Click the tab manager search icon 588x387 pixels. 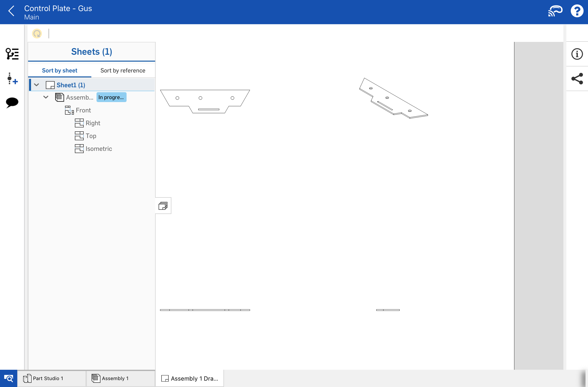pyautogui.click(x=9, y=379)
